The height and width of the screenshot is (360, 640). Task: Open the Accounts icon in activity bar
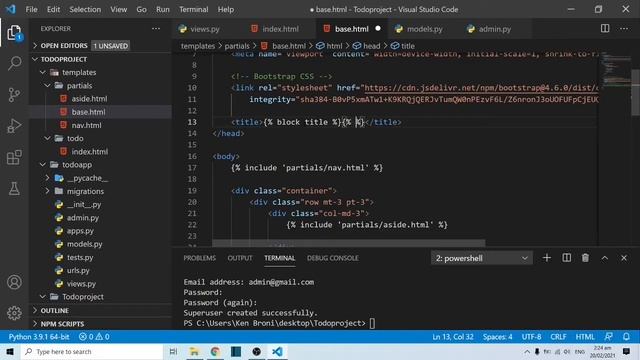14,282
